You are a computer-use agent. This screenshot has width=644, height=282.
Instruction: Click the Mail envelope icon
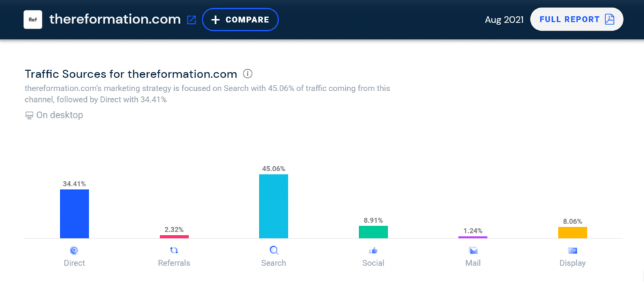[x=473, y=250]
